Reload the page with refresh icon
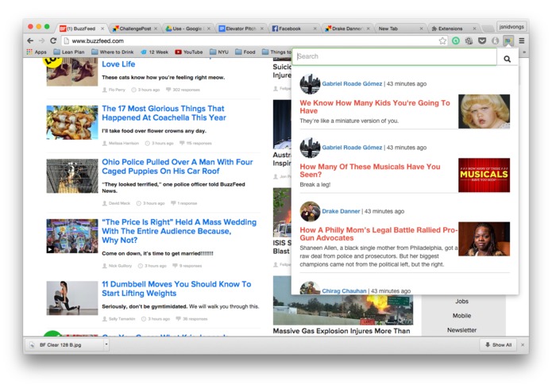Image resolution: width=552 pixels, height=392 pixels. [53, 40]
